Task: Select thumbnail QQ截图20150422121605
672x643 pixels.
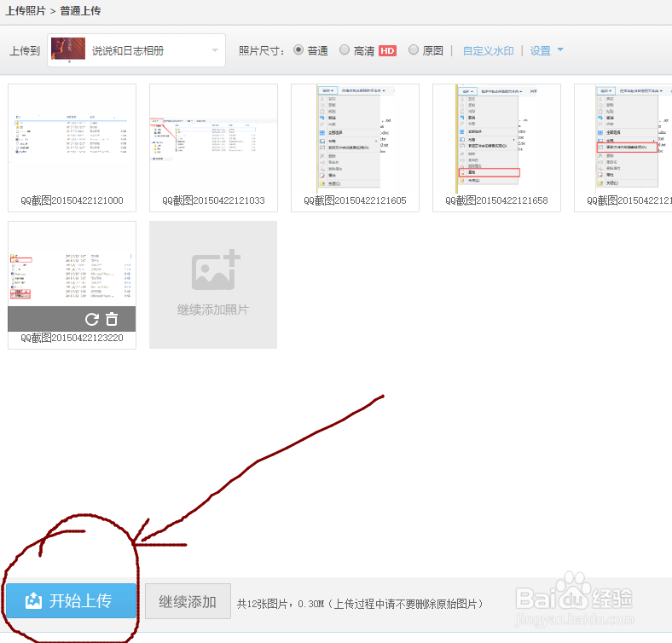Action: (x=355, y=148)
